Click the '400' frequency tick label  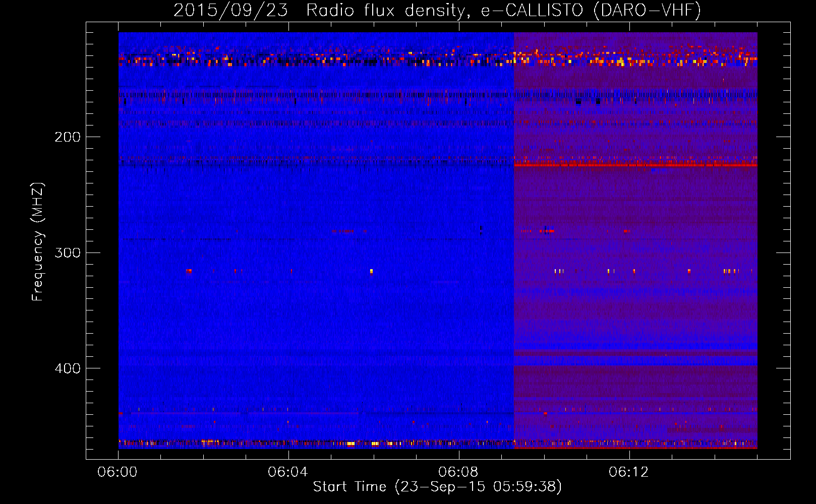tap(68, 368)
